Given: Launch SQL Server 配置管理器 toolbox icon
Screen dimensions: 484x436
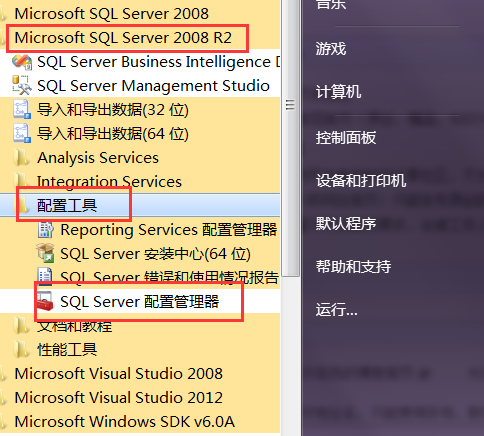Looking at the screenshot, I should [x=45, y=301].
